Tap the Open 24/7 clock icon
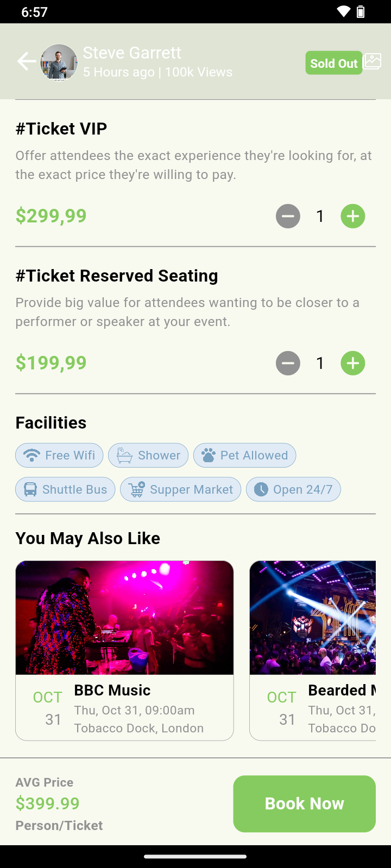 tap(261, 489)
